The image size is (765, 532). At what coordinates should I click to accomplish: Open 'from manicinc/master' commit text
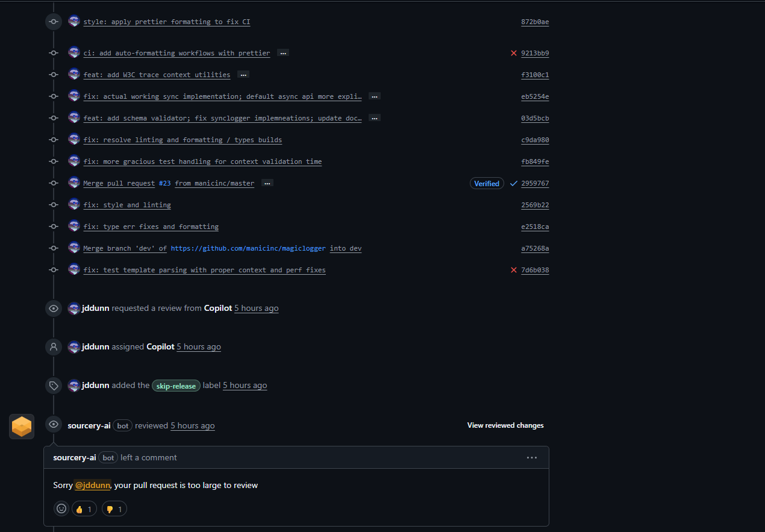(214, 183)
